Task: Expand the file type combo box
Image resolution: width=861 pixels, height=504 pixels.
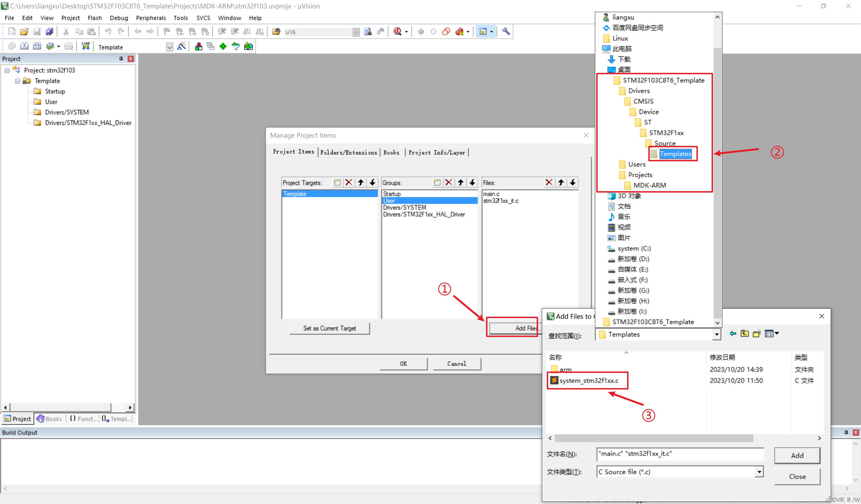Action: 759,472
